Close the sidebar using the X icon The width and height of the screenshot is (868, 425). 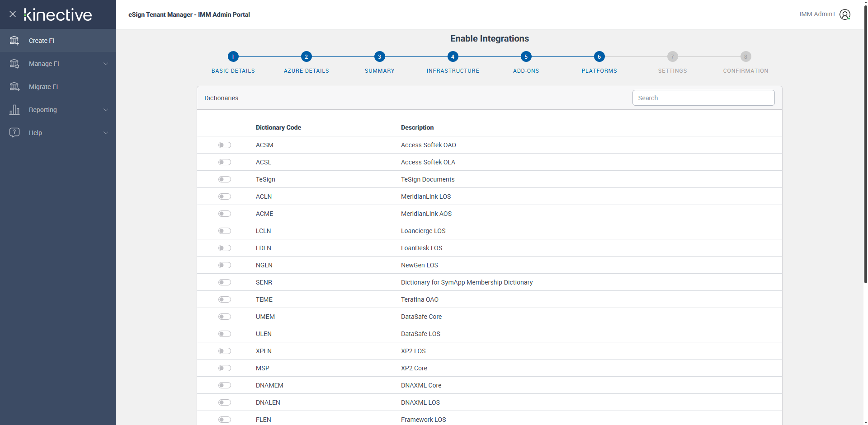tap(13, 14)
